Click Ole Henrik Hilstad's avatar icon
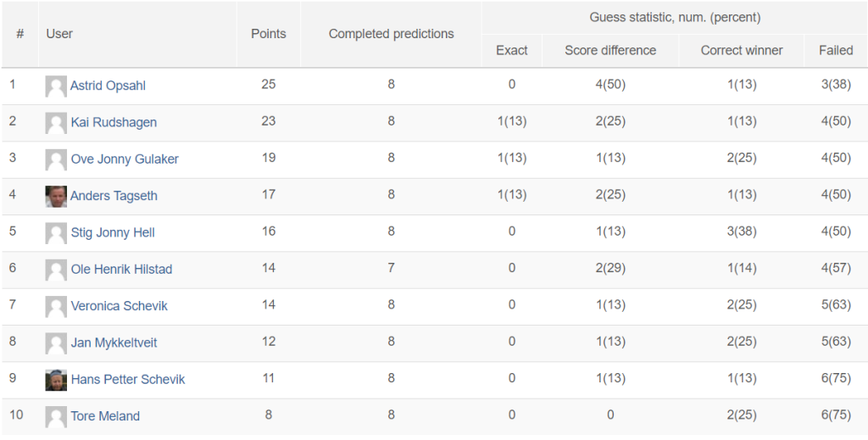The width and height of the screenshot is (868, 440). (x=56, y=270)
